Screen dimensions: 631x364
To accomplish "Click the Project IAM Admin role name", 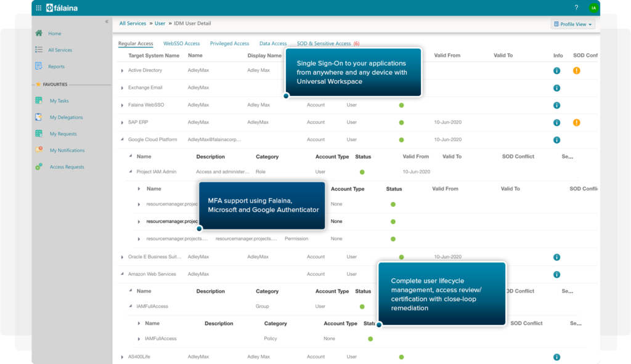I will 156,172.
